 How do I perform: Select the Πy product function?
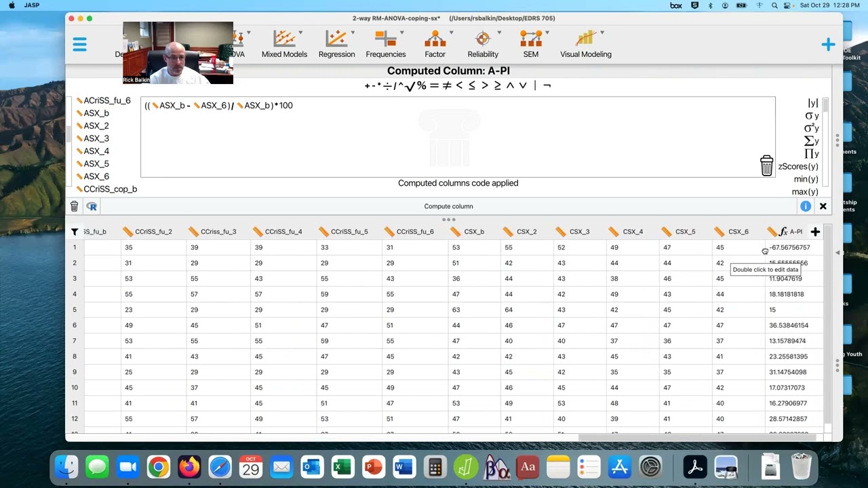812,154
